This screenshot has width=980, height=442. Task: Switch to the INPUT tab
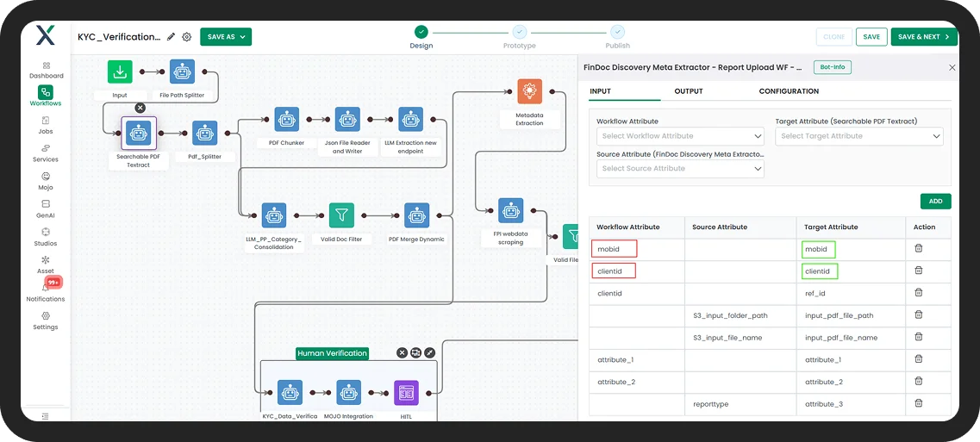[x=600, y=91]
